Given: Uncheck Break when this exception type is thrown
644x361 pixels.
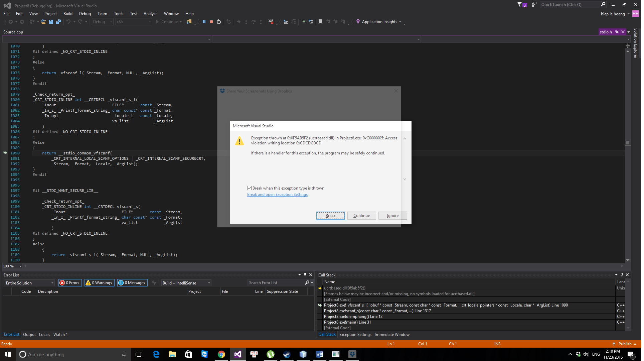Looking at the screenshot, I should click(x=249, y=188).
